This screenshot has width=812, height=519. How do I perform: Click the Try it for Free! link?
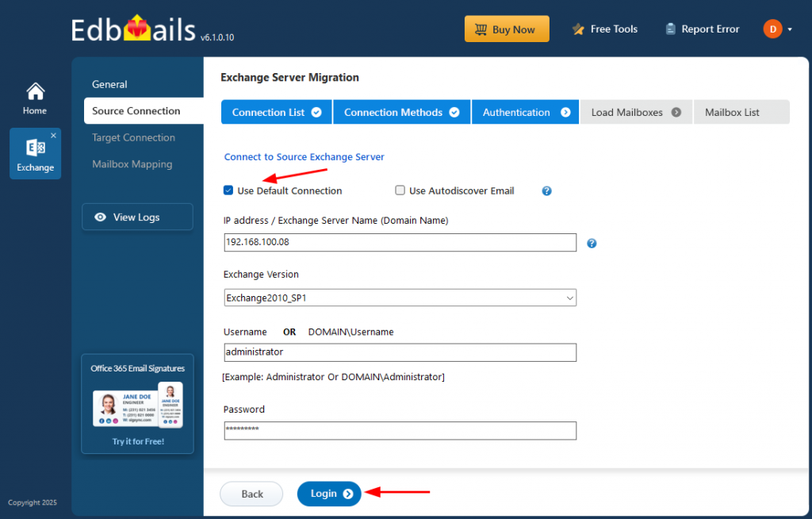(x=138, y=441)
